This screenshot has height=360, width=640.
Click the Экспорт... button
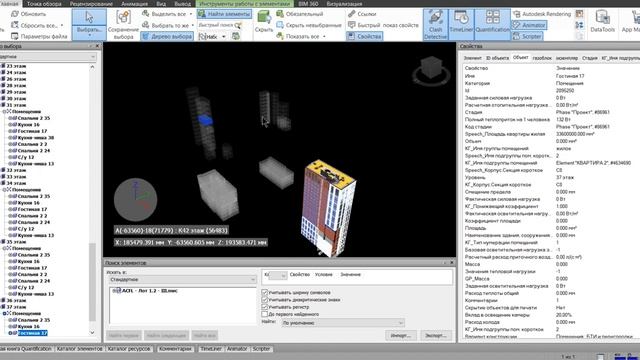436,336
